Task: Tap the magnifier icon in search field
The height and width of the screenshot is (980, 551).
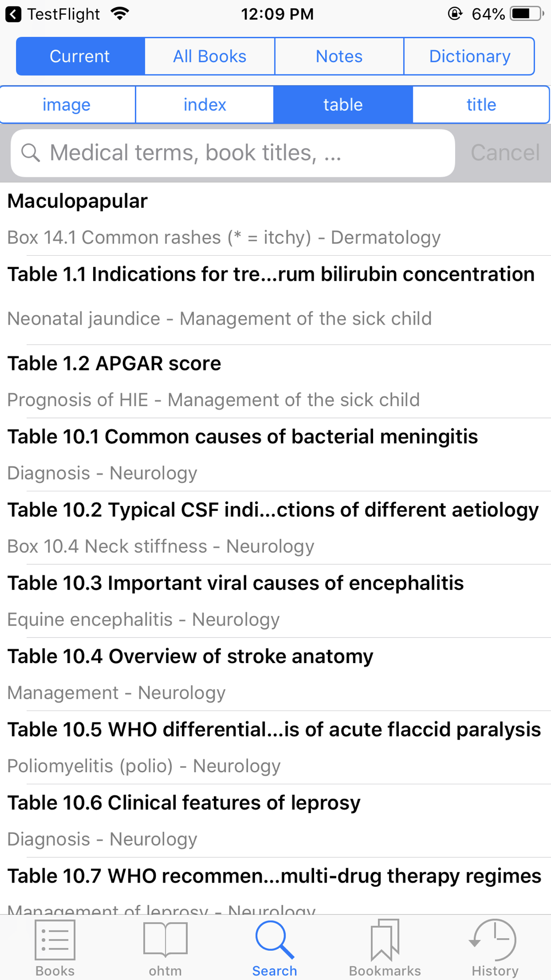Action: click(x=31, y=153)
